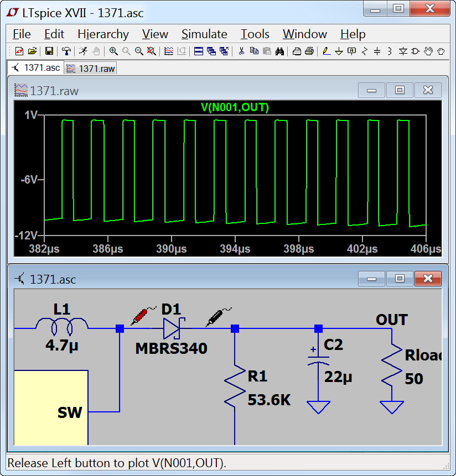Select the Draw wire pencil tool
Image resolution: width=456 pixels, height=476 pixels.
pyautogui.click(x=326, y=51)
